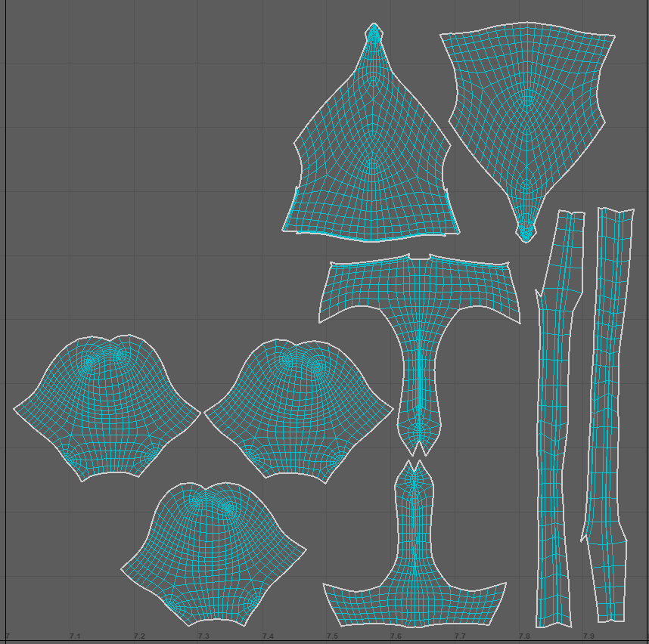Click the 7.7 grid axis label
This screenshot has width=649, height=644.
pos(460,636)
